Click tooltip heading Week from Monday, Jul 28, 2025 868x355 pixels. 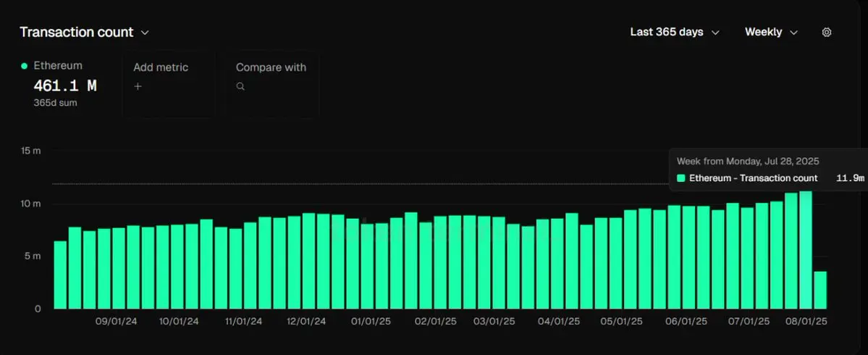[x=748, y=162]
